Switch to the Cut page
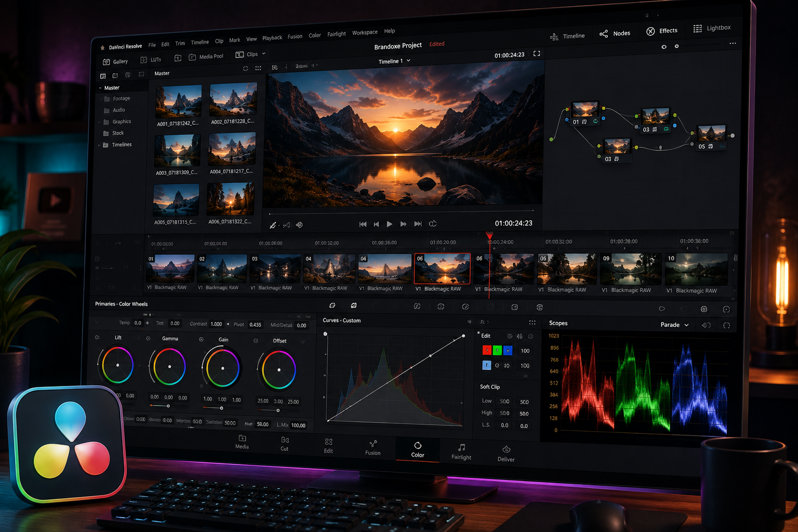The height and width of the screenshot is (532, 798). click(x=285, y=444)
